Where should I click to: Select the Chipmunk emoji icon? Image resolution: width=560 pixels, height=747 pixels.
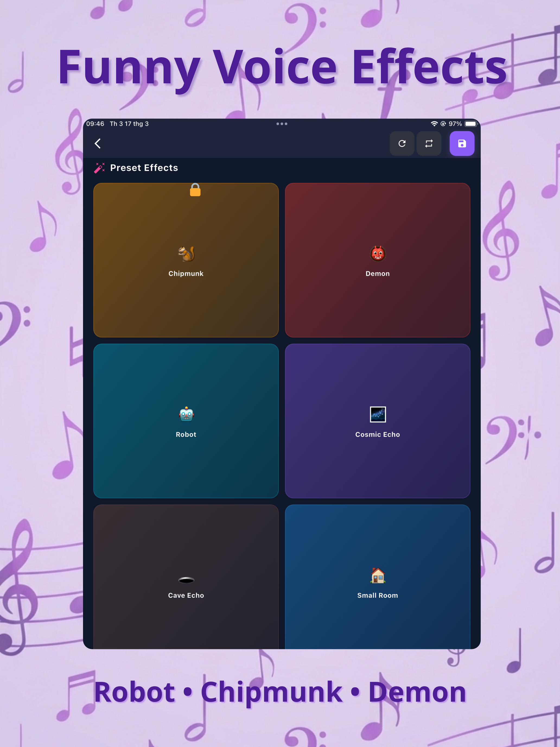click(186, 254)
